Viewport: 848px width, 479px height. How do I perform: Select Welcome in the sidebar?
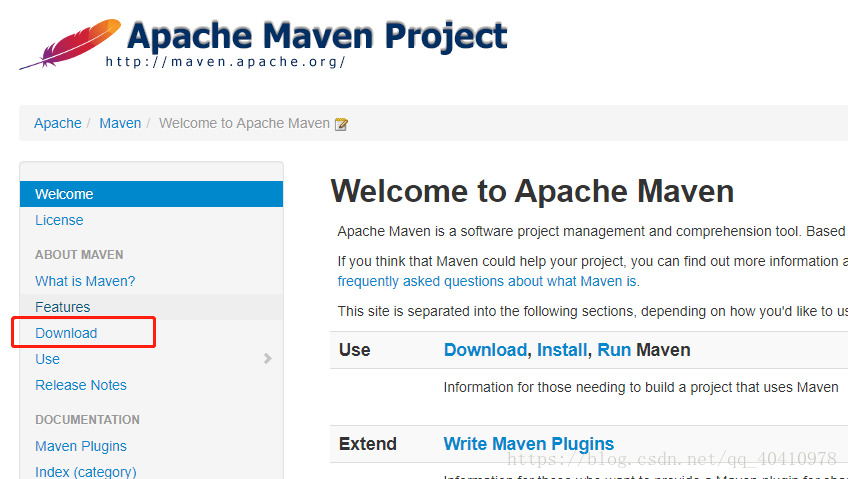151,194
